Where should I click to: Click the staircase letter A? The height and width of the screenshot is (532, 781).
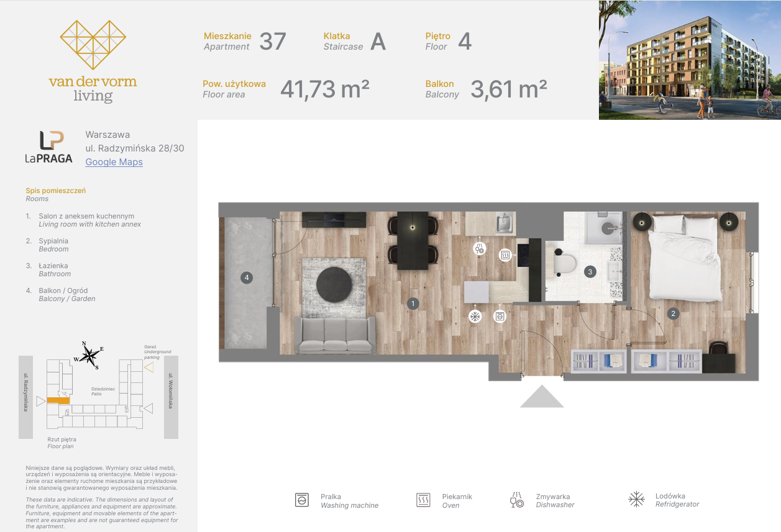tap(378, 42)
